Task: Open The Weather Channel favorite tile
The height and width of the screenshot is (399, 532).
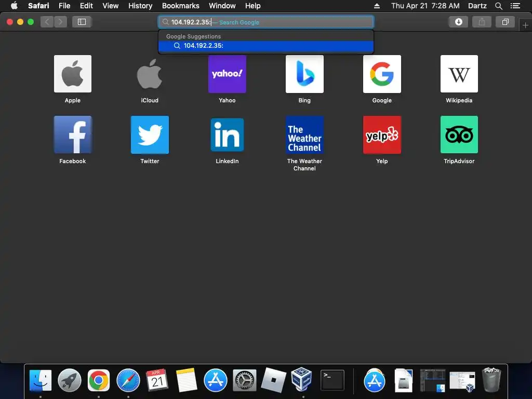Action: (304, 135)
